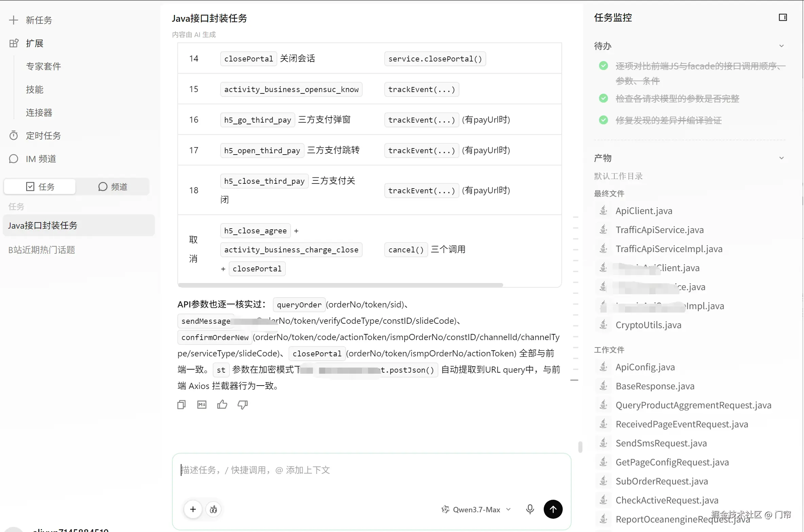Click the activity_business_charge_close code tag
Image resolution: width=804 pixels, height=532 pixels.
291,250
